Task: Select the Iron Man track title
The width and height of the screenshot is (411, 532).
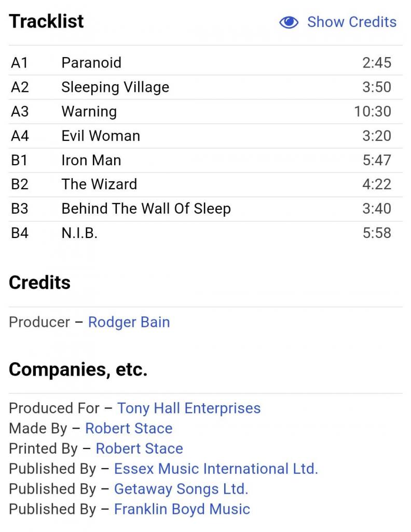Action: coord(91,160)
